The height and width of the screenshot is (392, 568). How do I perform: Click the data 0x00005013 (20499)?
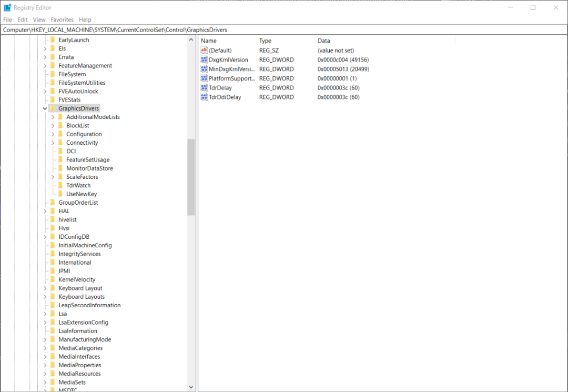(x=343, y=69)
